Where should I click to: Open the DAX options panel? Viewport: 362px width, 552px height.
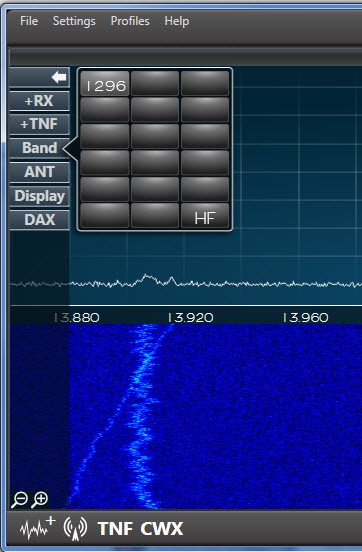point(39,220)
